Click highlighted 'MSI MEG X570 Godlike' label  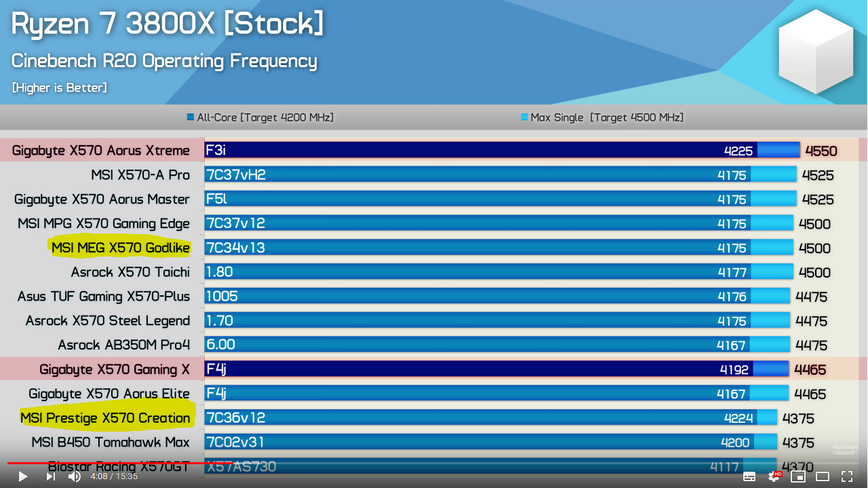coord(121,248)
